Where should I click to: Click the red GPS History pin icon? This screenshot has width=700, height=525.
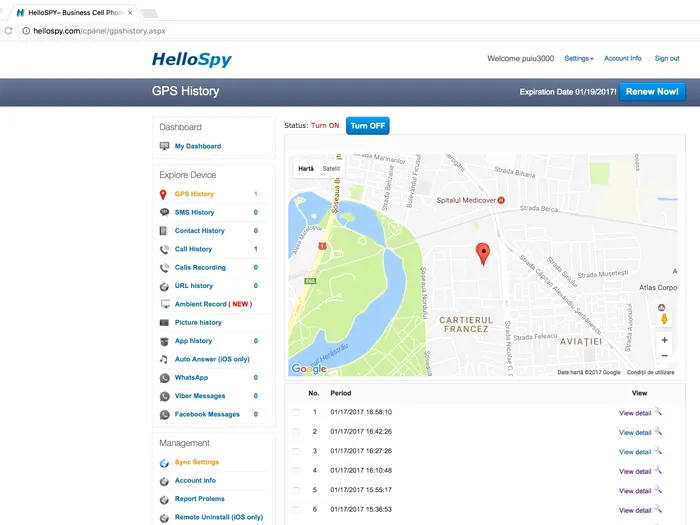163,194
